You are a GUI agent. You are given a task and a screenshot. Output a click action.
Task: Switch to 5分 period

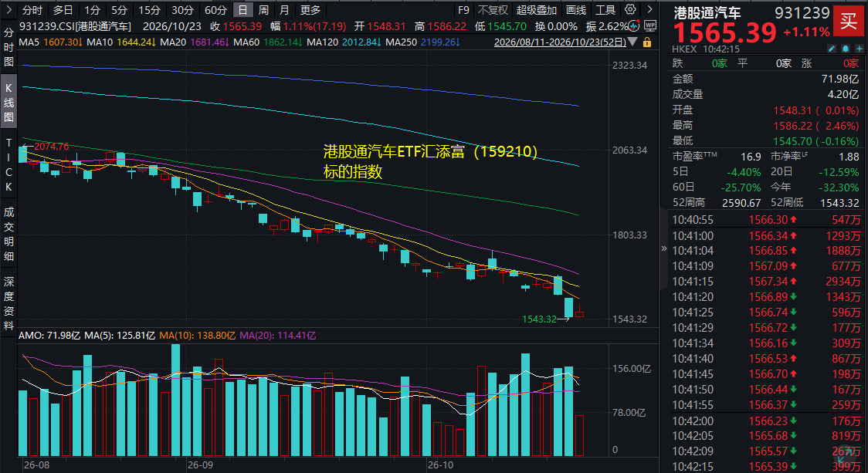point(119,10)
